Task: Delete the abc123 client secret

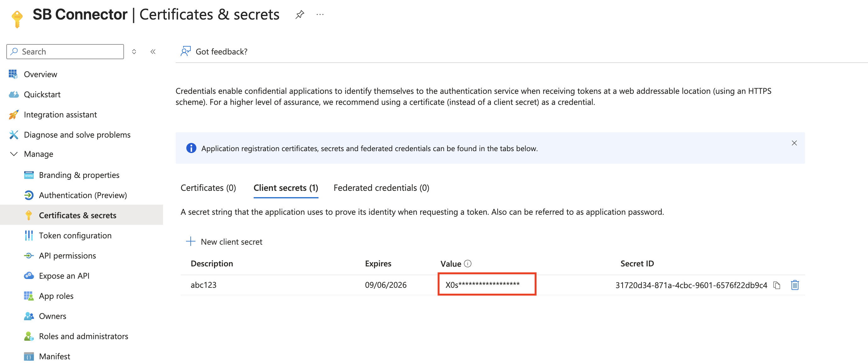Action: (795, 285)
